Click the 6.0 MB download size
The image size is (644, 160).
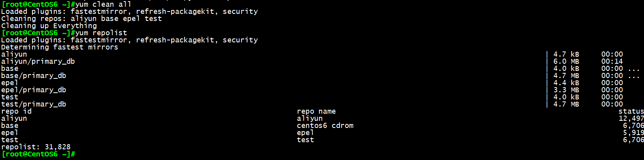566,61
